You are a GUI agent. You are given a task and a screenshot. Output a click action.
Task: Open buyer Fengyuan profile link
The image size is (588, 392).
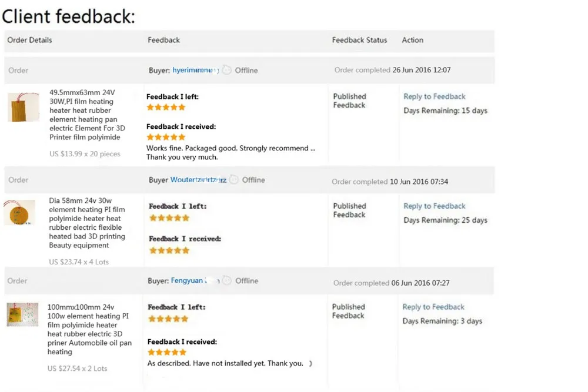pos(187,281)
